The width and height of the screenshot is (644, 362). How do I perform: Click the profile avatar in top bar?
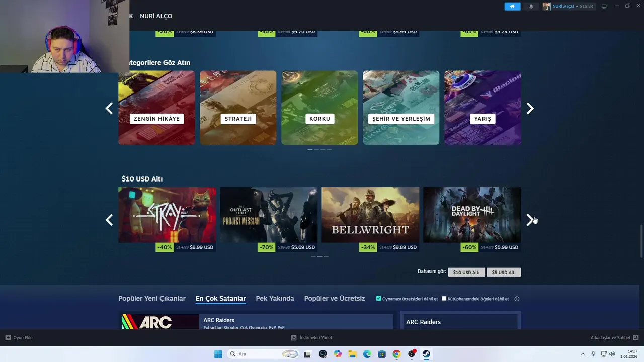point(546,6)
